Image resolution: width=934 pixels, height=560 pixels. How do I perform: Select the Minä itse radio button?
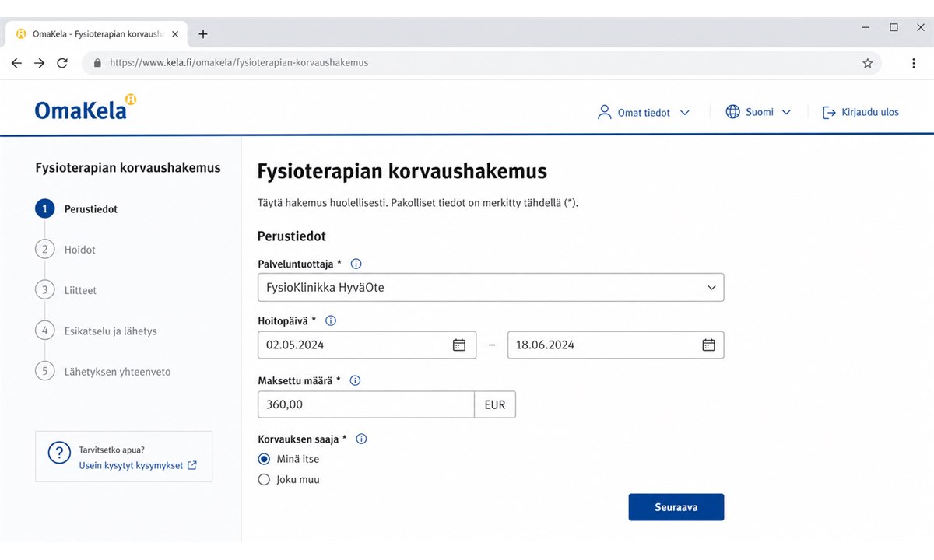click(264, 459)
